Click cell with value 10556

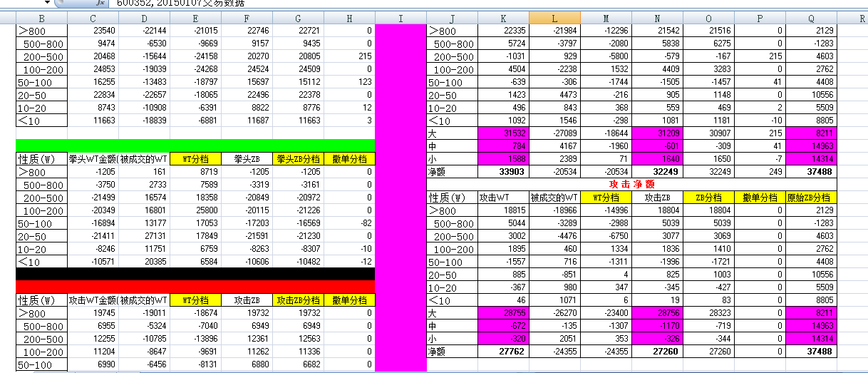(811, 95)
